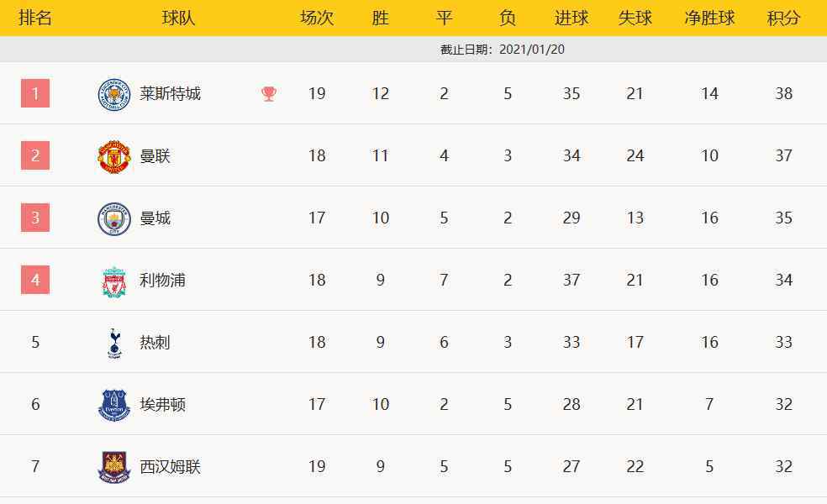Select the 净胜球 column header
The height and width of the screenshot is (504, 827).
709,18
